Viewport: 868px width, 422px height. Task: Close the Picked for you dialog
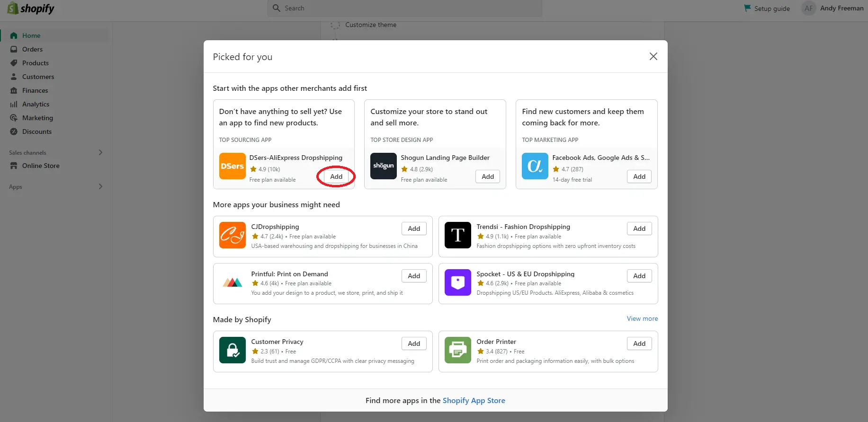pos(653,56)
